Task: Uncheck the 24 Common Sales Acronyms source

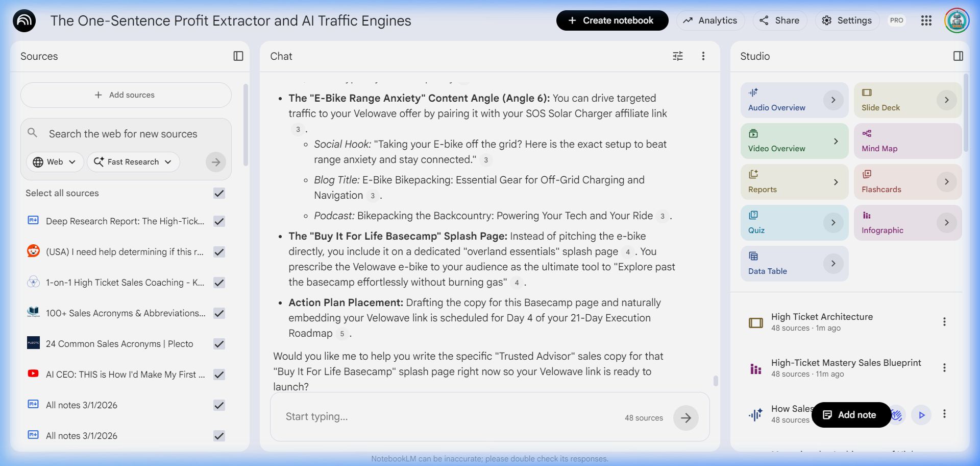Action: (219, 344)
